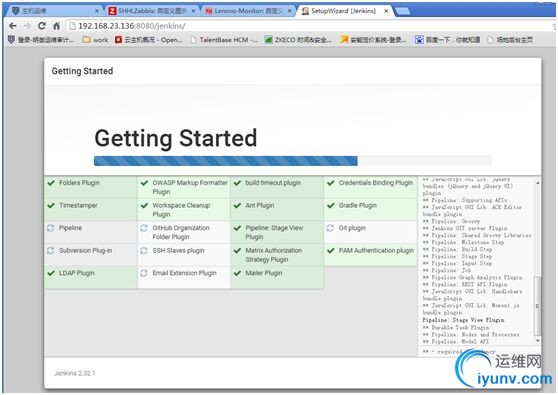Screen dimensions: 558x395
Task: Open the TalentBase HCM bookmark
Action: 224,40
